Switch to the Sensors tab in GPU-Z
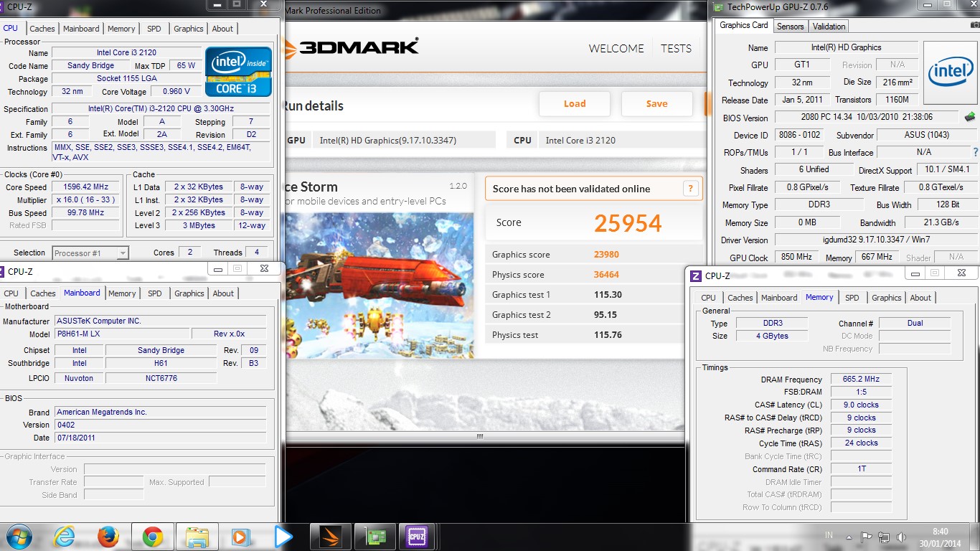The height and width of the screenshot is (551, 980). [x=791, y=27]
